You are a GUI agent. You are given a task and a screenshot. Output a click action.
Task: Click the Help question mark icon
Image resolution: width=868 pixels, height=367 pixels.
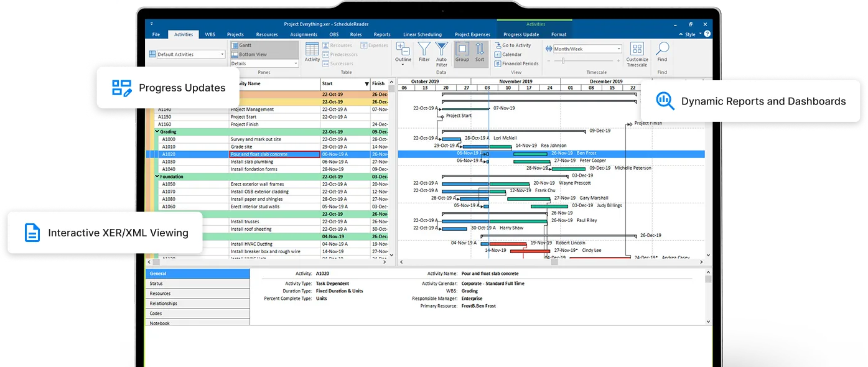707,34
